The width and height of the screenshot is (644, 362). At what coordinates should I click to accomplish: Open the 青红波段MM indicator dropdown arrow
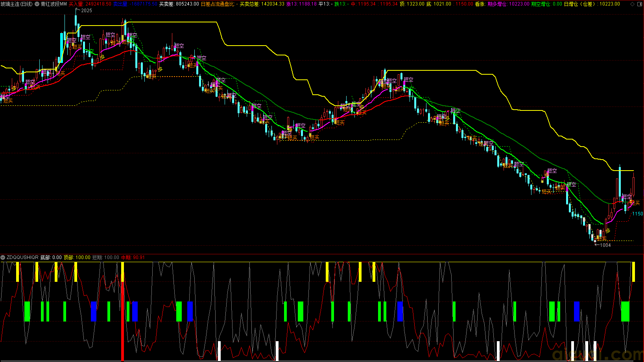pyautogui.click(x=37, y=4)
